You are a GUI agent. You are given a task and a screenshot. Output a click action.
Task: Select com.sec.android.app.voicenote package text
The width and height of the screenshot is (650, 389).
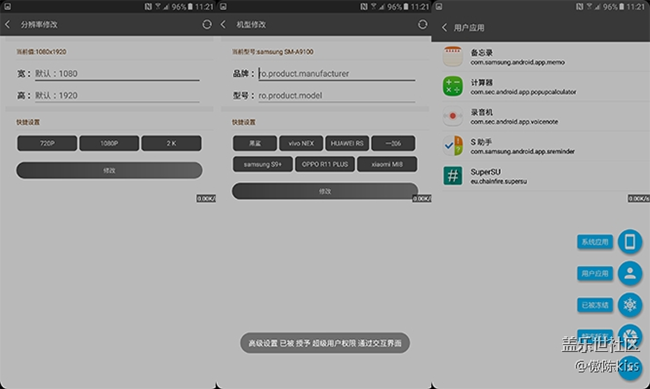[514, 122]
